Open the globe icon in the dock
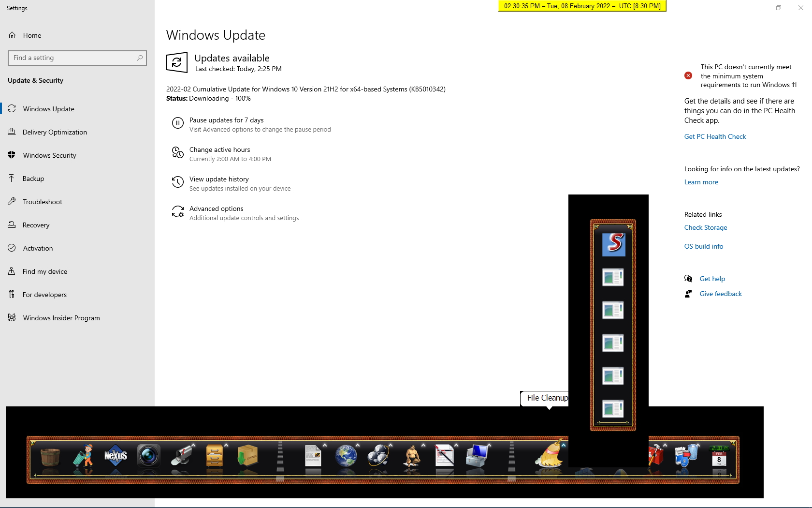 pos(346,455)
